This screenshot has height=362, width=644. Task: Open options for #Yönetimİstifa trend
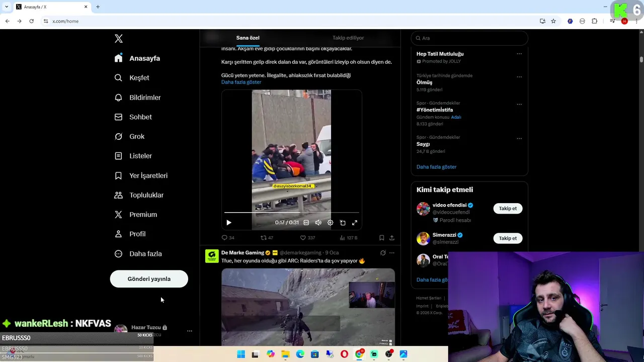click(519, 105)
